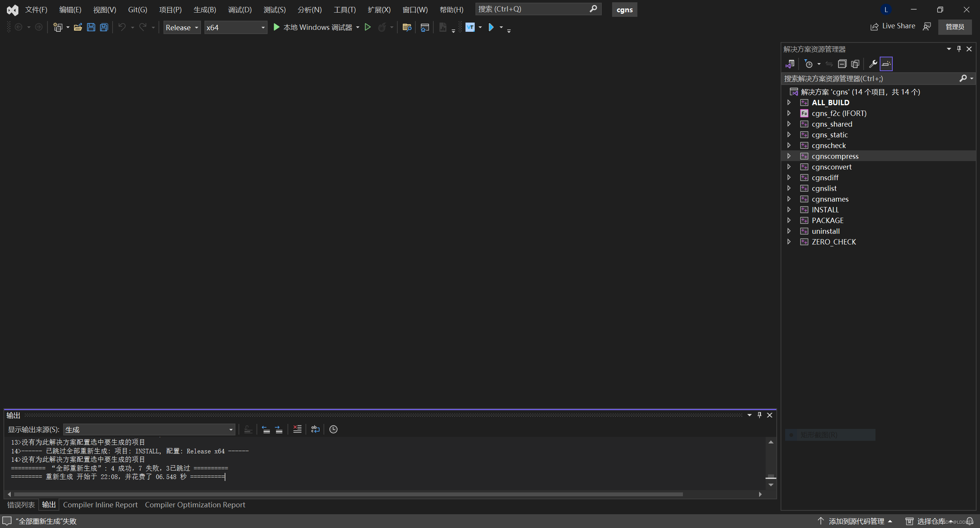Click the solution properties wrench icon
Screen dimensions: 980x528
click(873, 64)
